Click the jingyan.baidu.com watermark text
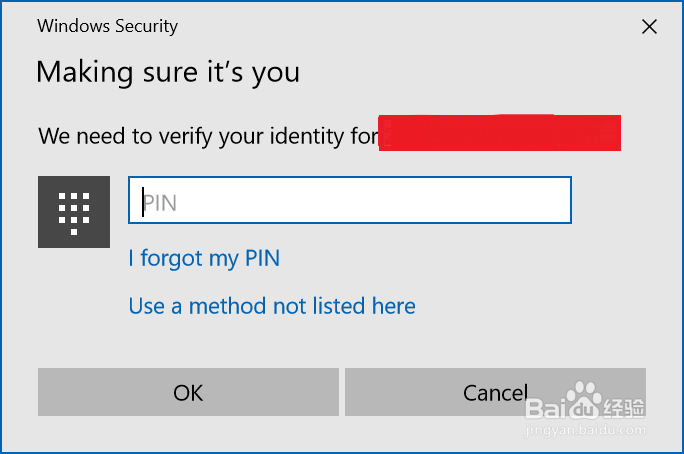684x454 pixels. 586,430
